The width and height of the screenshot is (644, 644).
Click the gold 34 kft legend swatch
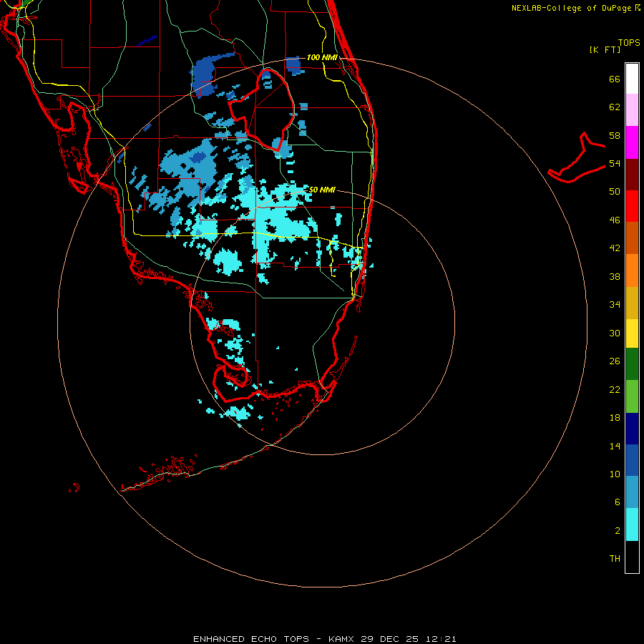click(632, 303)
